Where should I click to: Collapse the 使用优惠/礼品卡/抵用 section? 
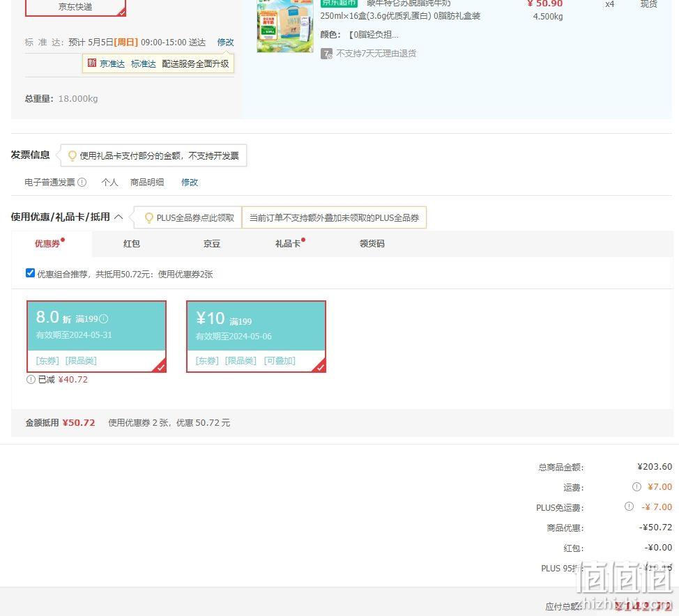tap(119, 217)
